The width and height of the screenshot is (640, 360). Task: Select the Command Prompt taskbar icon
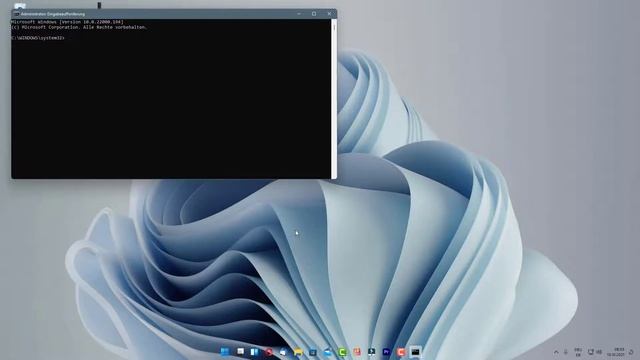(416, 352)
